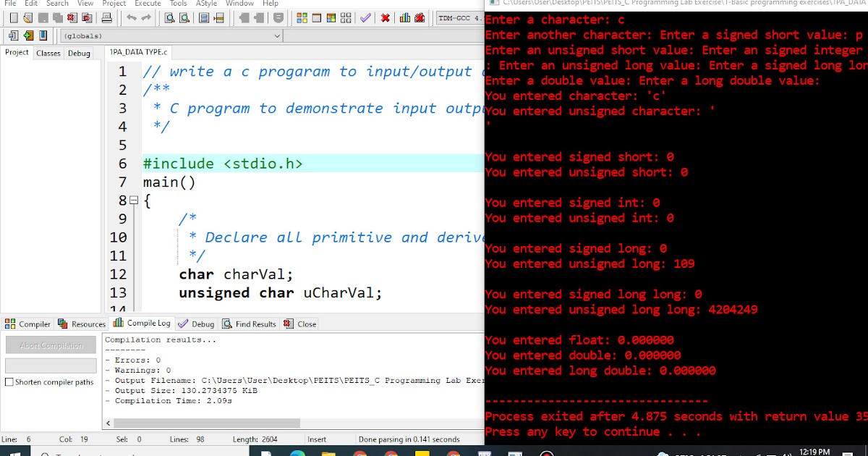The height and width of the screenshot is (456, 868).
Task: Open Find dialog via magnifier icon
Action: click(x=169, y=18)
